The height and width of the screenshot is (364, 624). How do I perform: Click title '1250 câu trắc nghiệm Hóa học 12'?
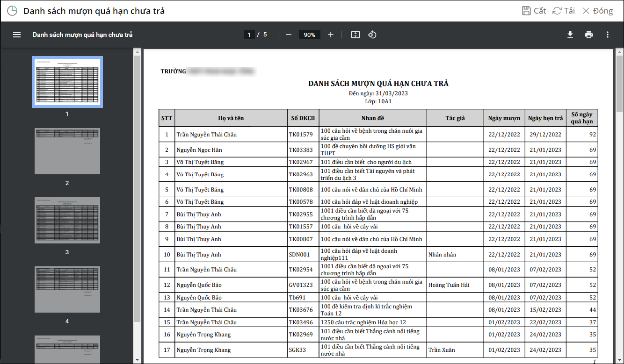coord(363,322)
